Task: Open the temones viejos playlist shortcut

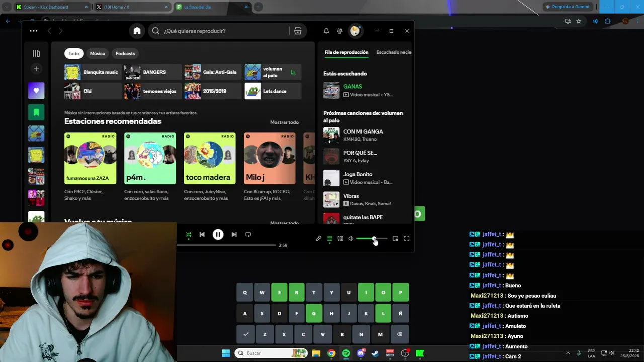Action: coord(152,91)
